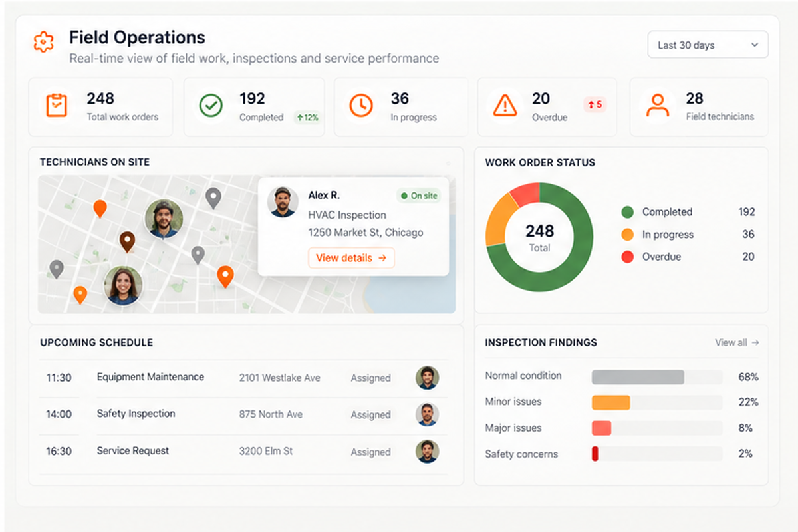Open View all inspection findings
The width and height of the screenshot is (798, 532).
737,342
